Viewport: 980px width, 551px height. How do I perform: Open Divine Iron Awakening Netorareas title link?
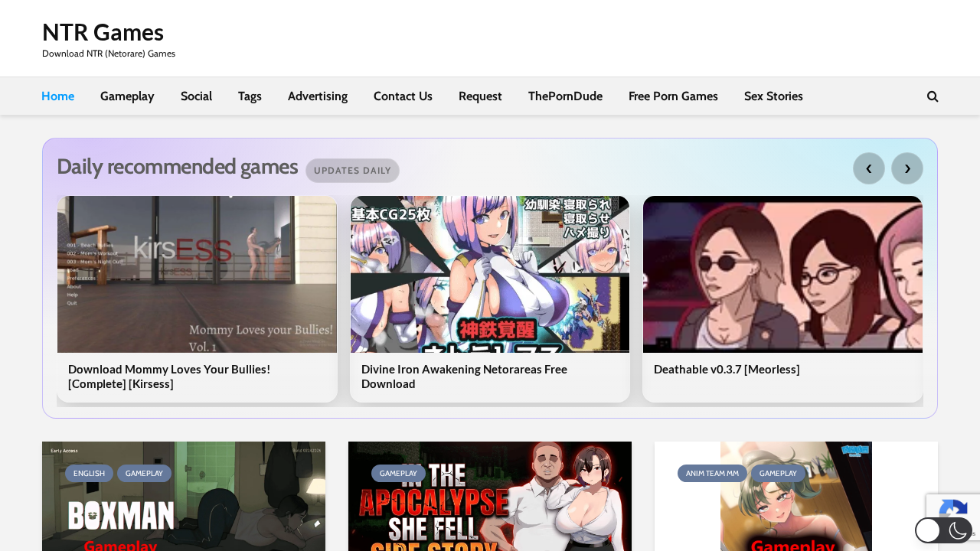464,376
